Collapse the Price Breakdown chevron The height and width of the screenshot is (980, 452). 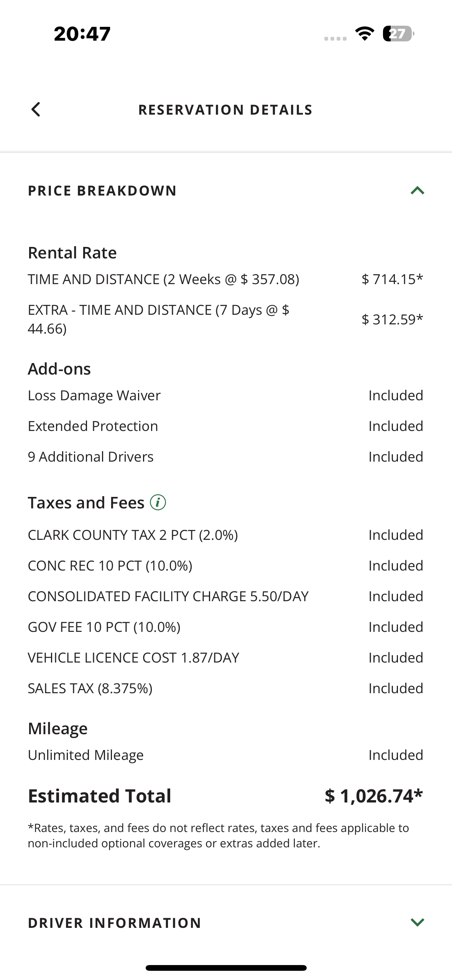pos(417,191)
